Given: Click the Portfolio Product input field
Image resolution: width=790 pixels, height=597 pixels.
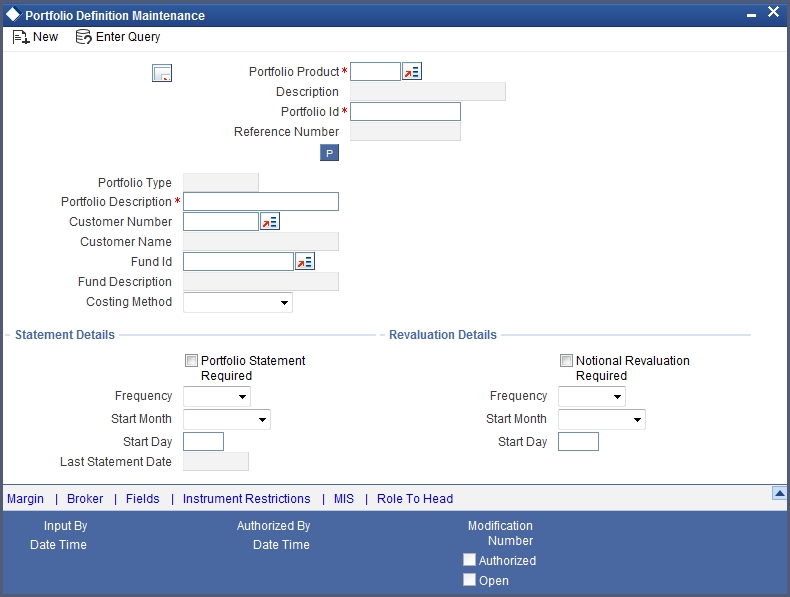Looking at the screenshot, I should coord(375,72).
